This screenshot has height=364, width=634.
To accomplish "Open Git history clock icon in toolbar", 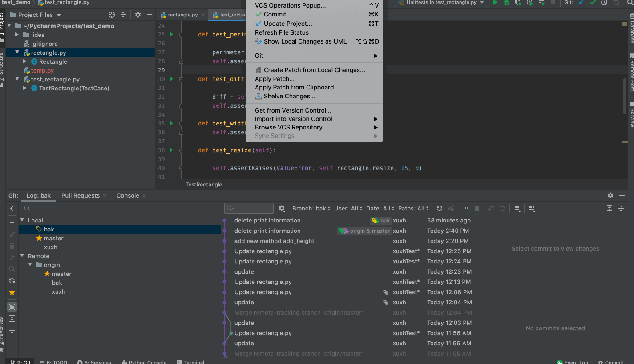I will pyautogui.click(x=604, y=3).
